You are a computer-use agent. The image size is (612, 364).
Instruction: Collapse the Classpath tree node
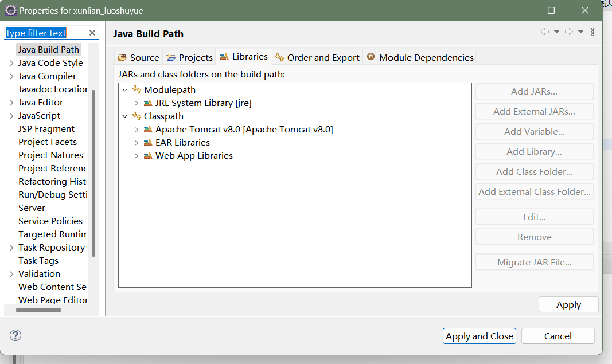(x=125, y=116)
